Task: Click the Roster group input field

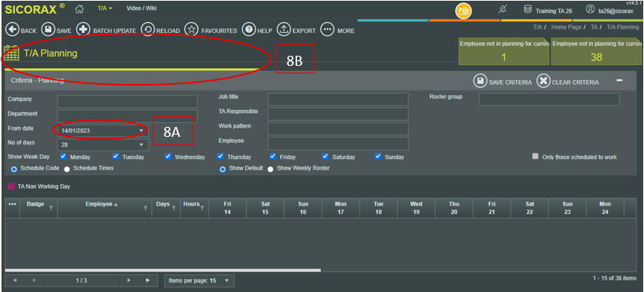Action: pyautogui.click(x=549, y=99)
